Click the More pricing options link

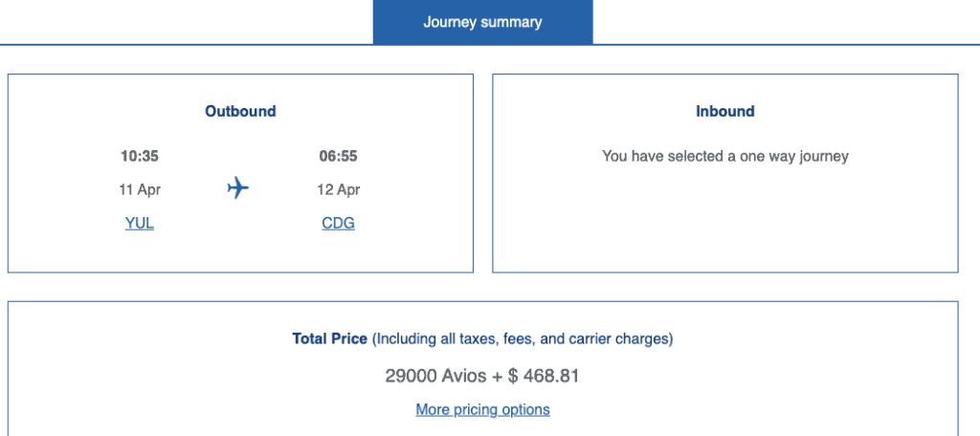(482, 409)
